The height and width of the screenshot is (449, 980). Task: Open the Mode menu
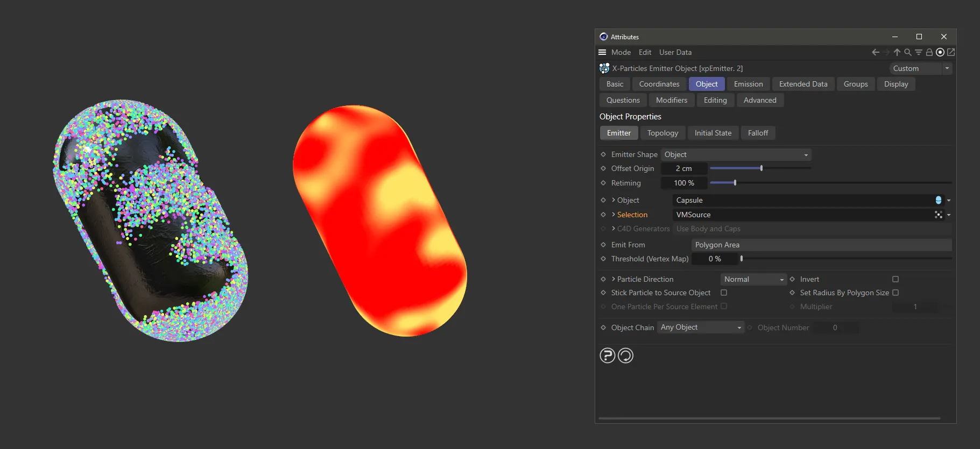(x=621, y=52)
